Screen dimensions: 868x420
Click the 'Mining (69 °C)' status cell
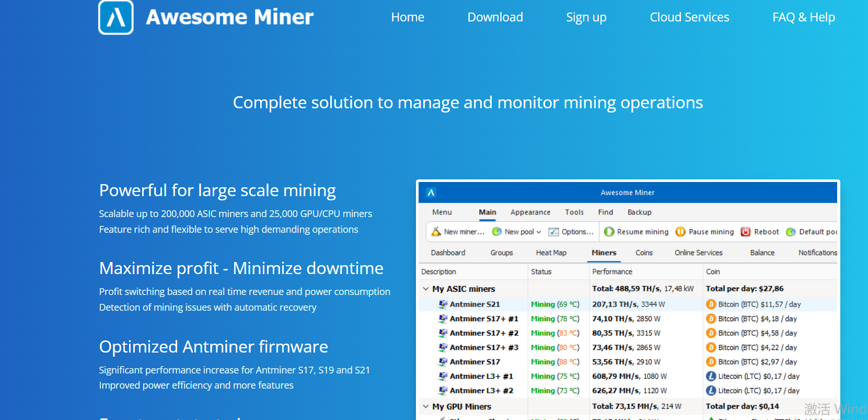[x=555, y=304]
